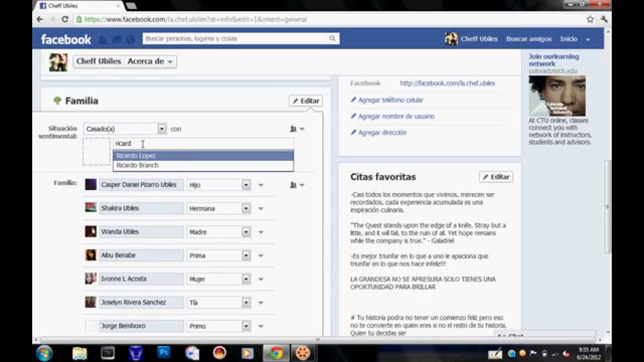644x362 pixels.
Task: Choose Ricardo Branch from suggestions
Action: (203, 165)
